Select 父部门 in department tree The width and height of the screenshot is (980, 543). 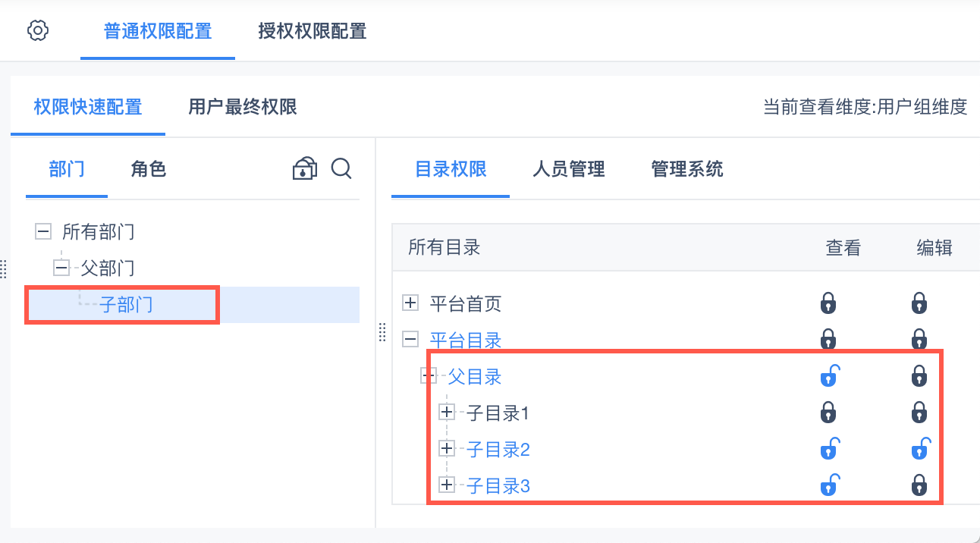pyautogui.click(x=108, y=268)
